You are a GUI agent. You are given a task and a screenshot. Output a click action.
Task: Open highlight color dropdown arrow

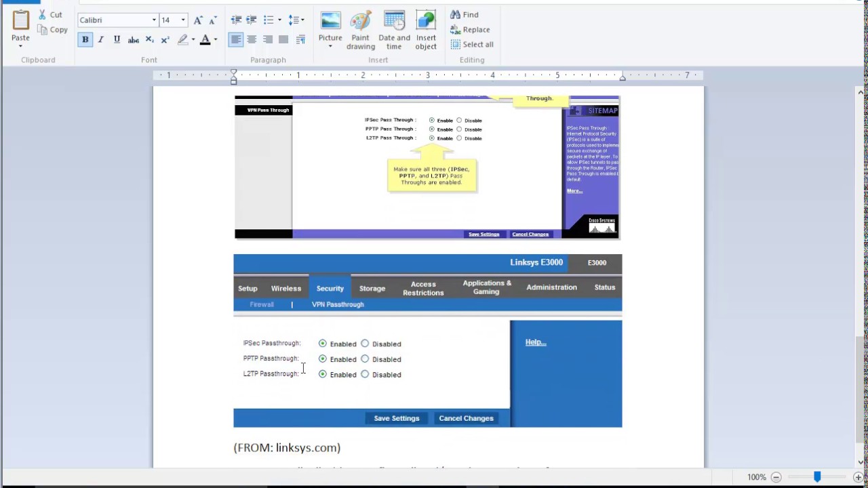click(193, 40)
